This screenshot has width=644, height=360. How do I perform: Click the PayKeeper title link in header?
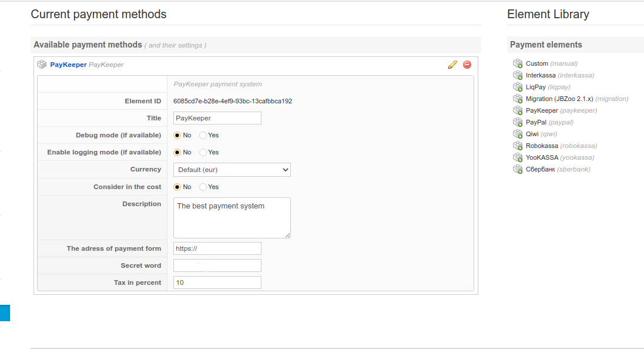pos(68,65)
